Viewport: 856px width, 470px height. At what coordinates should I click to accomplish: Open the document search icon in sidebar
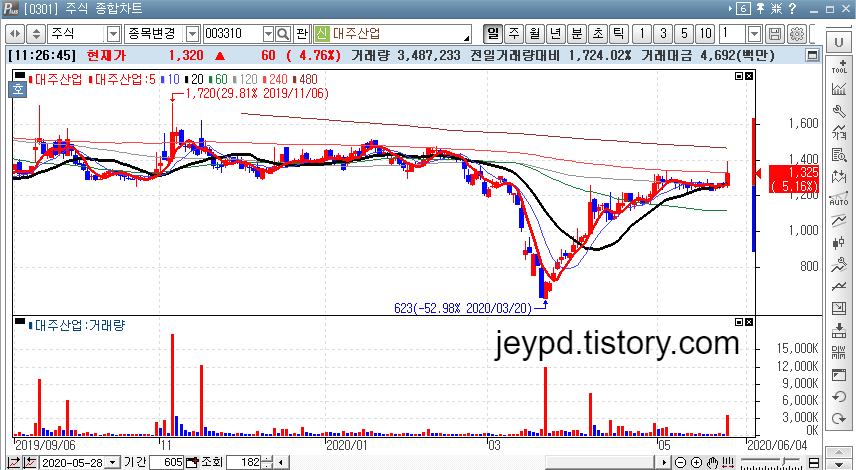(x=839, y=154)
